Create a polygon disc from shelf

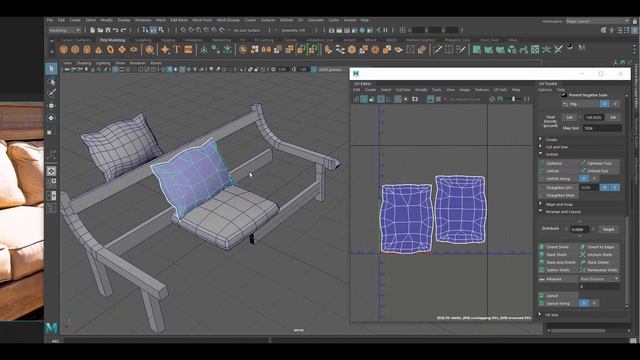pos(133,50)
